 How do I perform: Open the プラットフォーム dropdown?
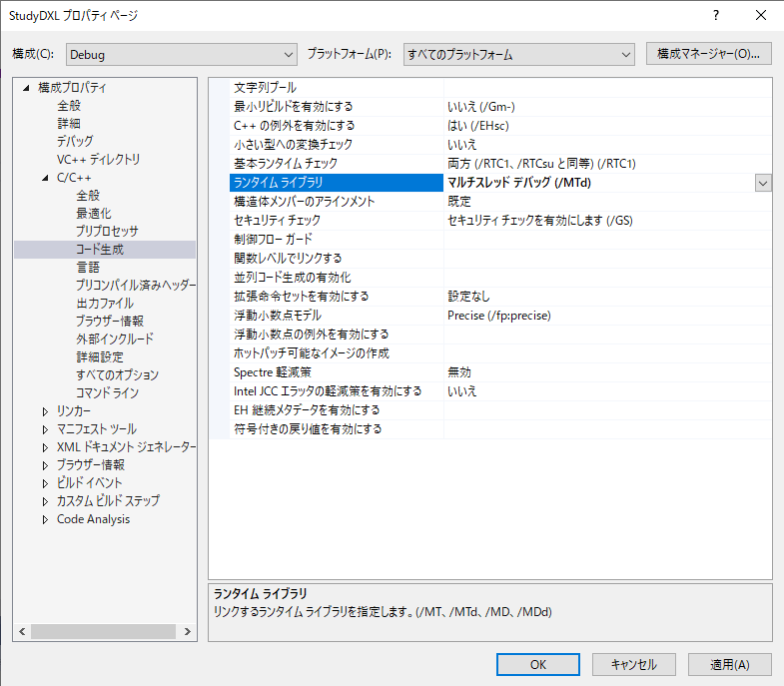pyautogui.click(x=518, y=54)
